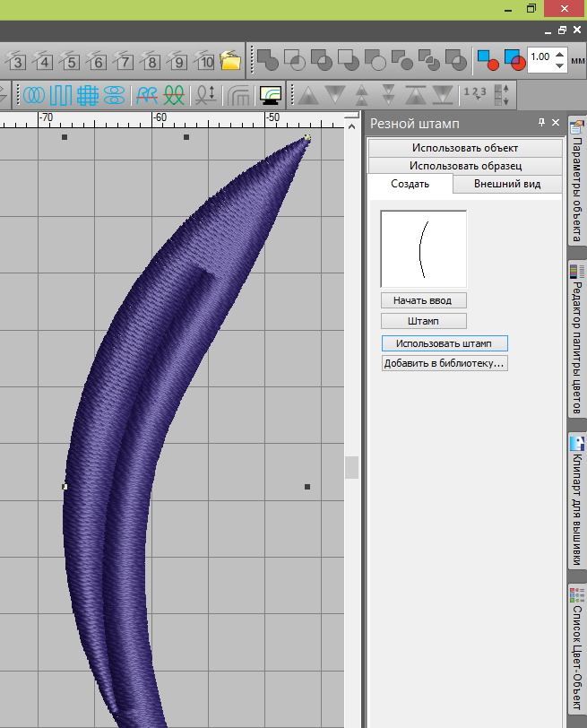Click the green crossed-loops underlay icon
The width and height of the screenshot is (587, 728).
[x=175, y=94]
